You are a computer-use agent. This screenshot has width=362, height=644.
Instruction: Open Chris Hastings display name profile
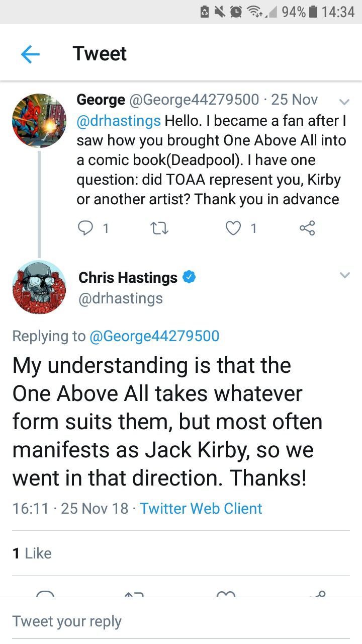pos(128,278)
